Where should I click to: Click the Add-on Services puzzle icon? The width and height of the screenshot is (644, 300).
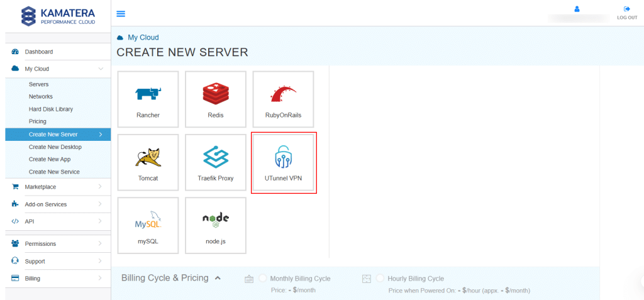coord(15,204)
